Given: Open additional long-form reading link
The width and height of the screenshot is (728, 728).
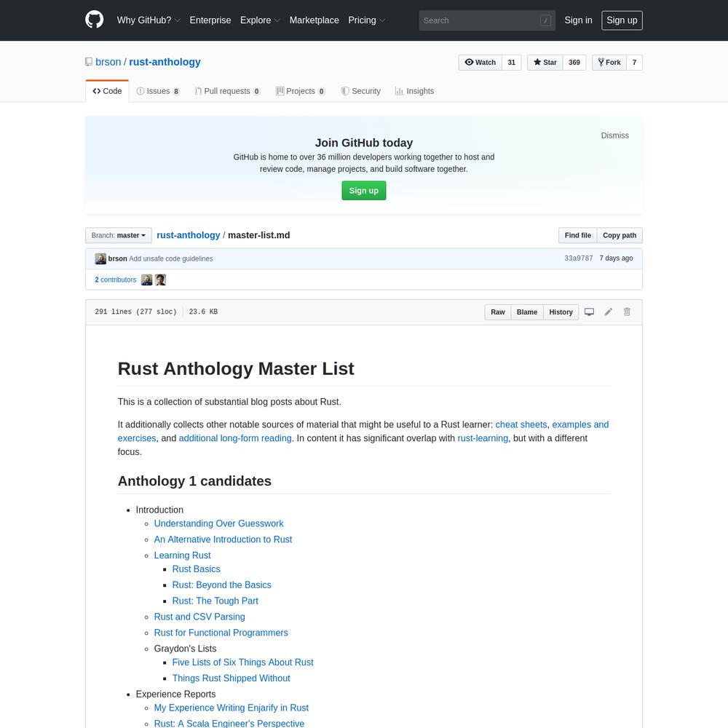Looking at the screenshot, I should pyautogui.click(x=235, y=438).
